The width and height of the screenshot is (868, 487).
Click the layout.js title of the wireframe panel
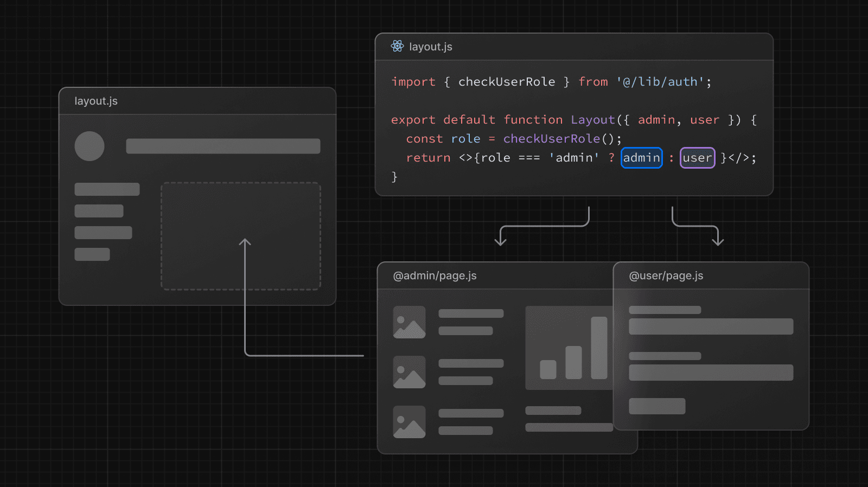pos(96,101)
